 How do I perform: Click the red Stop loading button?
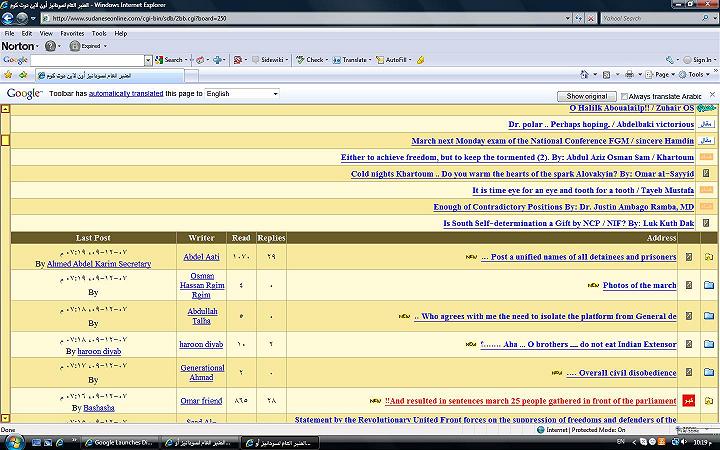tap(591, 18)
